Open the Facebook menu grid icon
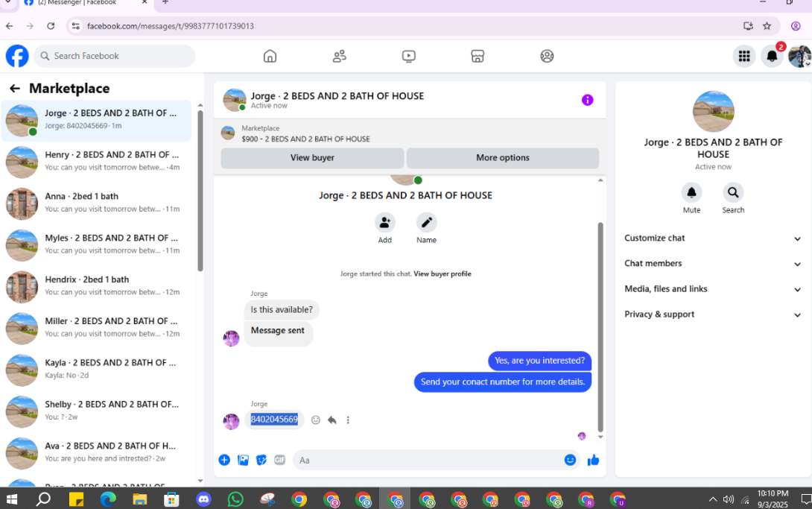Image resolution: width=812 pixels, height=509 pixels. (x=744, y=56)
